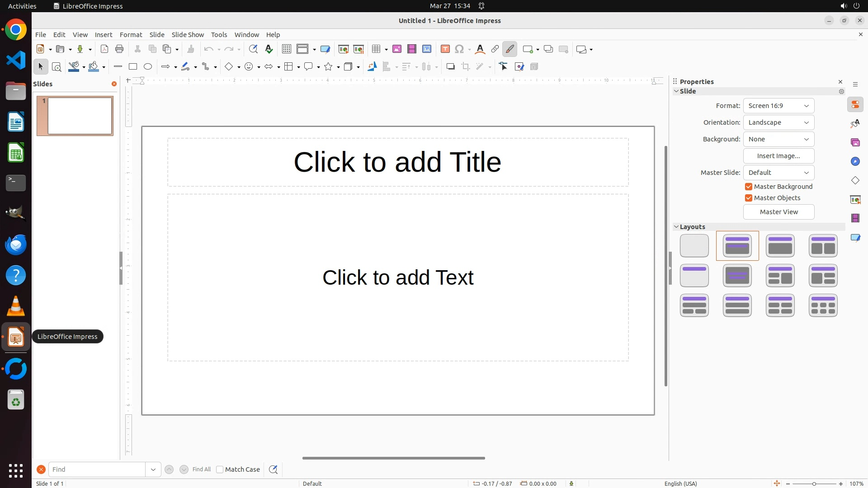The image size is (868, 488).
Task: Open the Navigator sidebar icon
Action: 855,162
